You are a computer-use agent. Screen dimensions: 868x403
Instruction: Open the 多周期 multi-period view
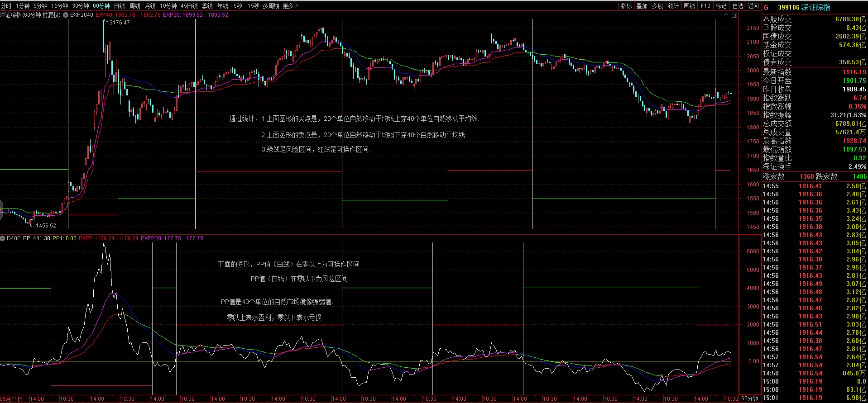(271, 6)
